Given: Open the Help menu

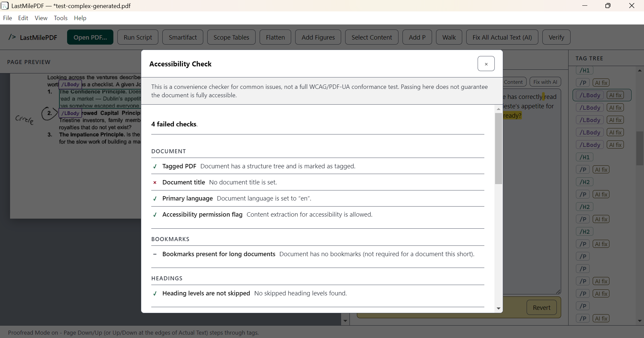Looking at the screenshot, I should 80,18.
